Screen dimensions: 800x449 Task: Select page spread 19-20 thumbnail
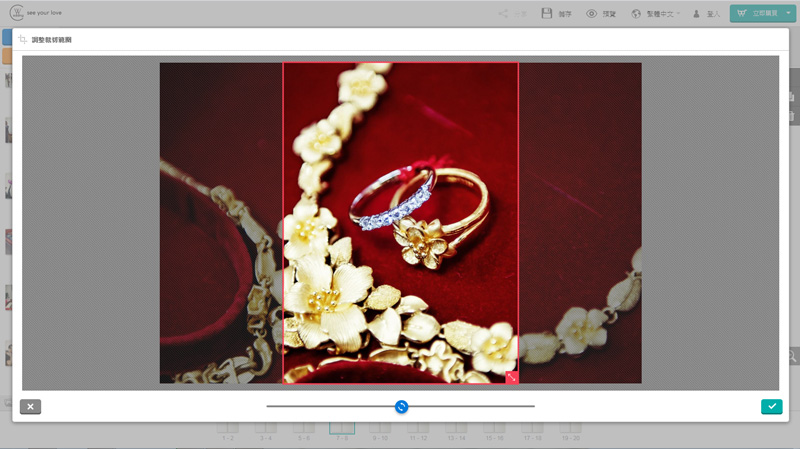[x=570, y=429]
